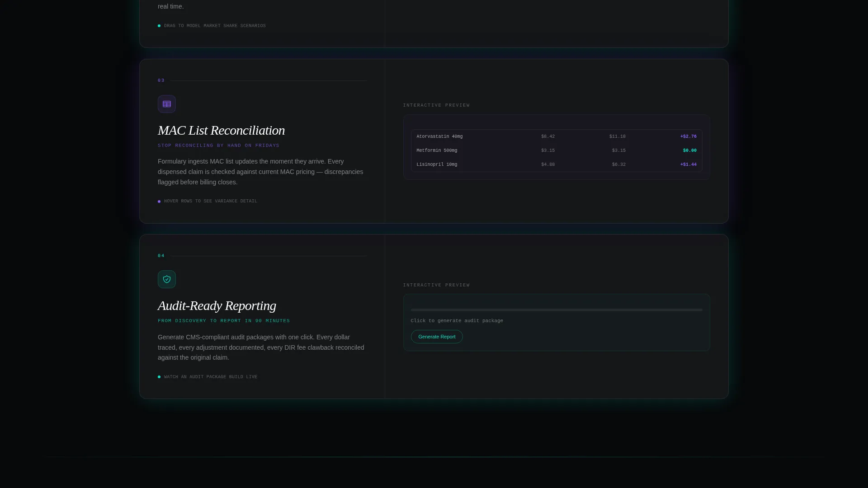Click 'Click to generate audit package' text

[x=457, y=321]
